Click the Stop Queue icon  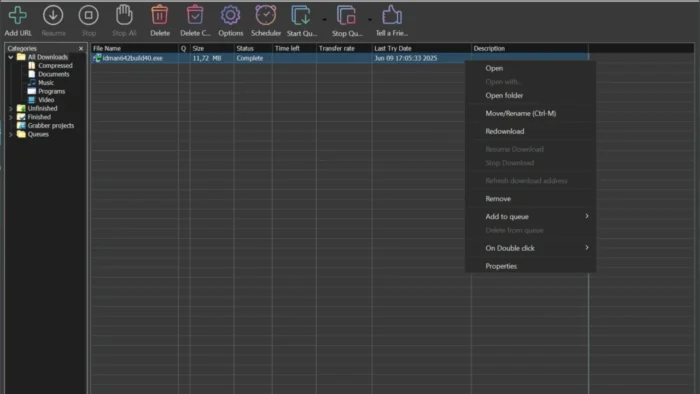(x=346, y=15)
